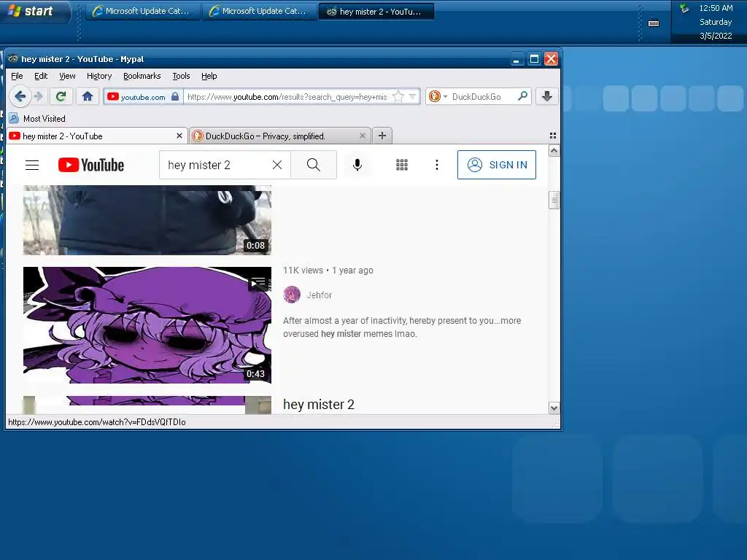Click the SIGN IN button
The width and height of the screenshot is (747, 560).
pos(496,165)
